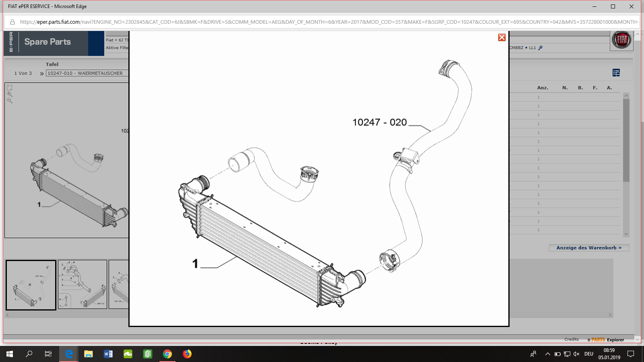The height and width of the screenshot is (362, 644).
Task: Open the Credits link in footer
Action: (571, 339)
